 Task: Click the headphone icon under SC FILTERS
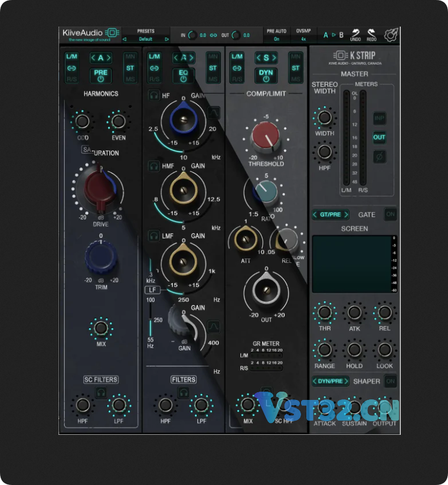(101, 393)
